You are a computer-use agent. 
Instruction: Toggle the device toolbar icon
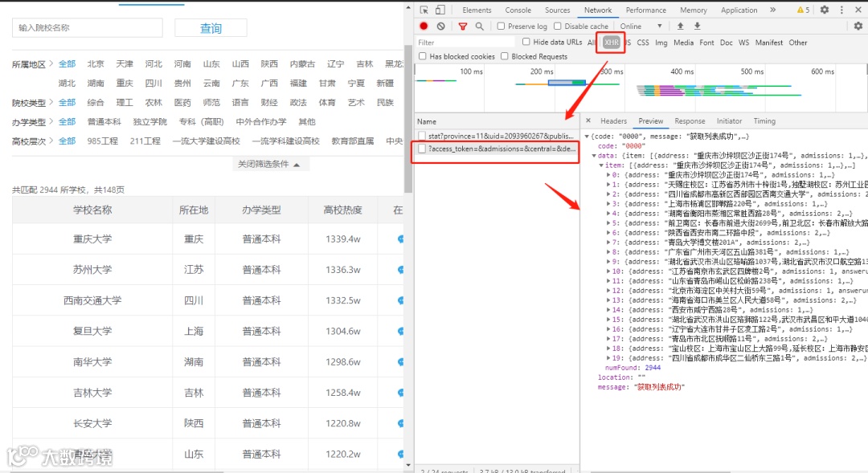tap(440, 10)
